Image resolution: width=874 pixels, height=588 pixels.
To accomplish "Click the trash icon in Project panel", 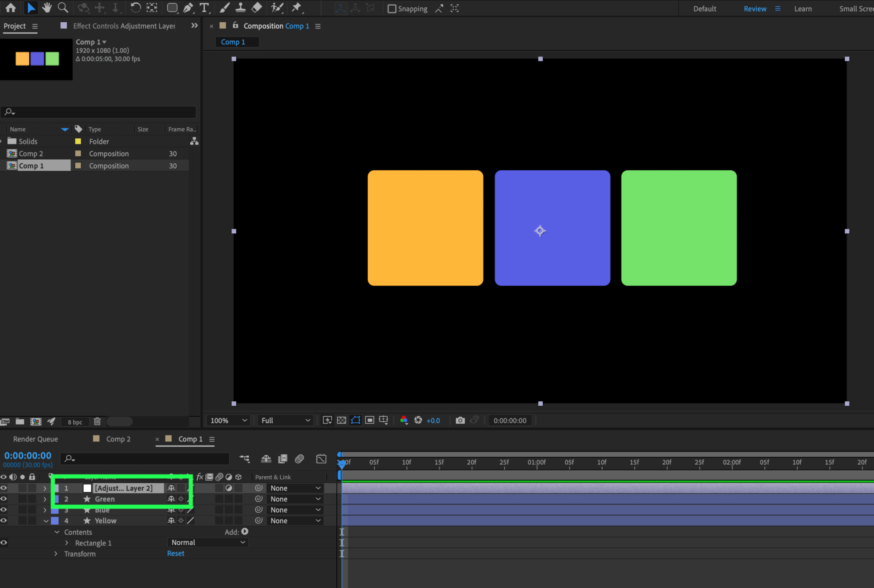I will (97, 421).
